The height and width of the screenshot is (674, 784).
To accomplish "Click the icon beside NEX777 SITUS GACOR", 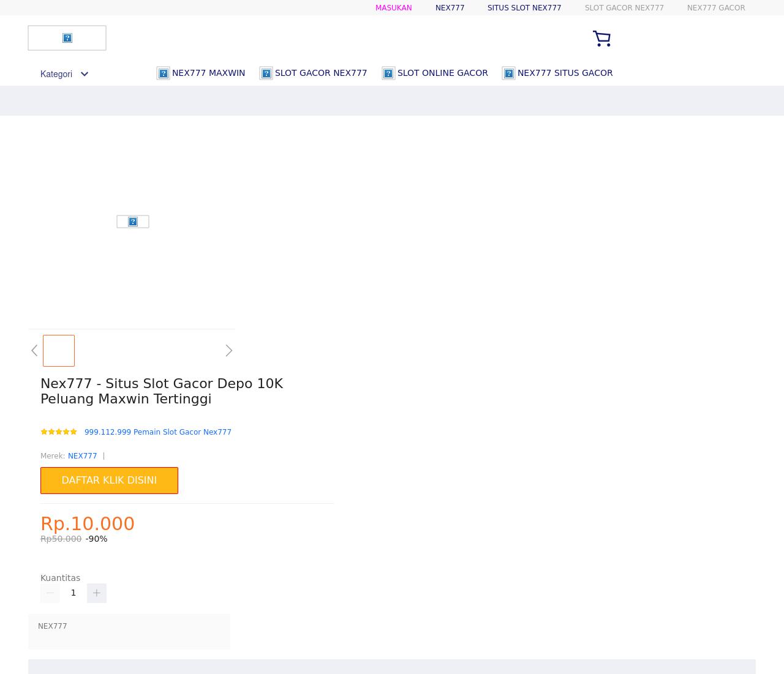I will 508,73.
